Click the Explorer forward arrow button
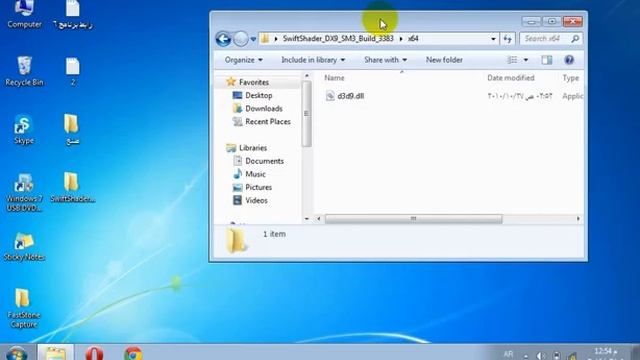640x360 pixels. point(241,39)
